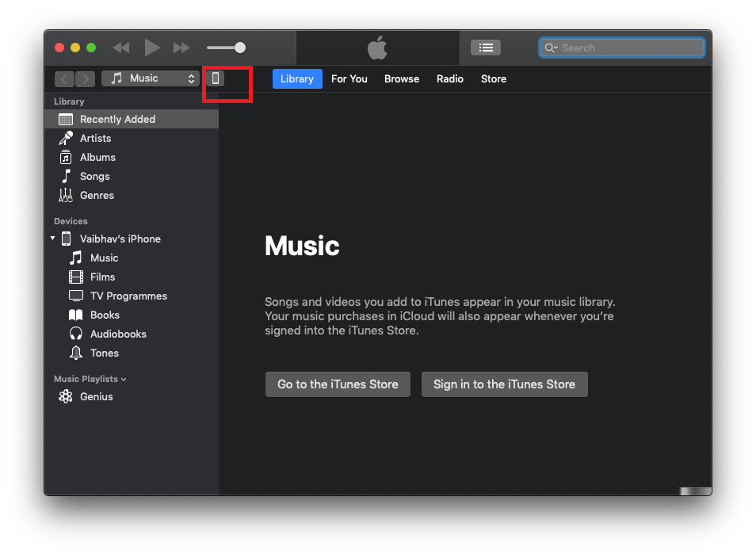Click the Library sidebar heading
Viewport: 756px width, 554px height.
pos(69,101)
